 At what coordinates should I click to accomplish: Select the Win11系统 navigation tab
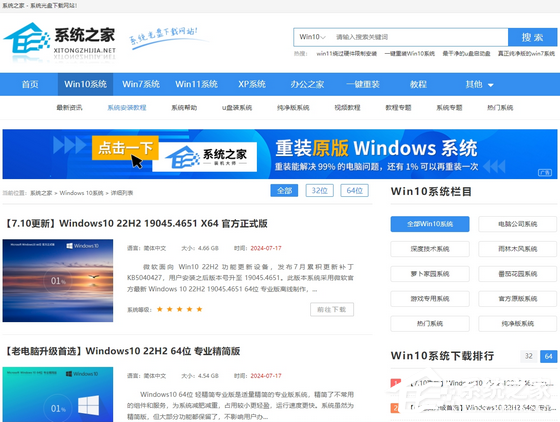pyautogui.click(x=196, y=84)
